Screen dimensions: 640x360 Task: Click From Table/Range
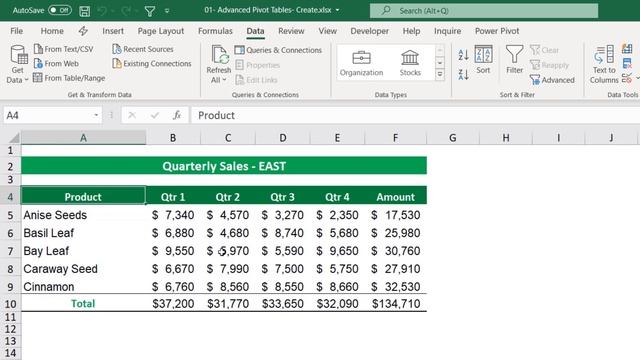tap(69, 78)
